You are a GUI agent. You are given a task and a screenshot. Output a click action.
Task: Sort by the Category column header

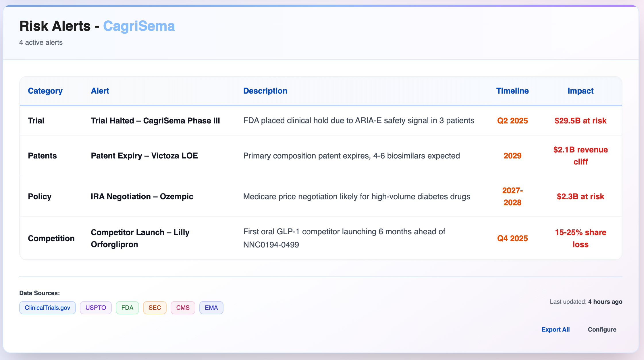pos(45,91)
